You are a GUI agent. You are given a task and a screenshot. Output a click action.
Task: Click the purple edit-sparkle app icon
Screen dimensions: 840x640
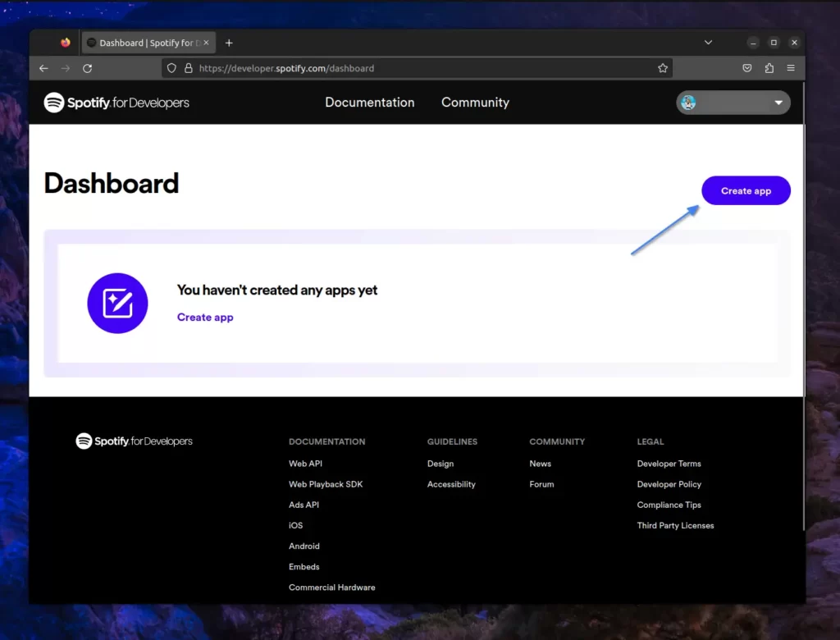tap(118, 304)
